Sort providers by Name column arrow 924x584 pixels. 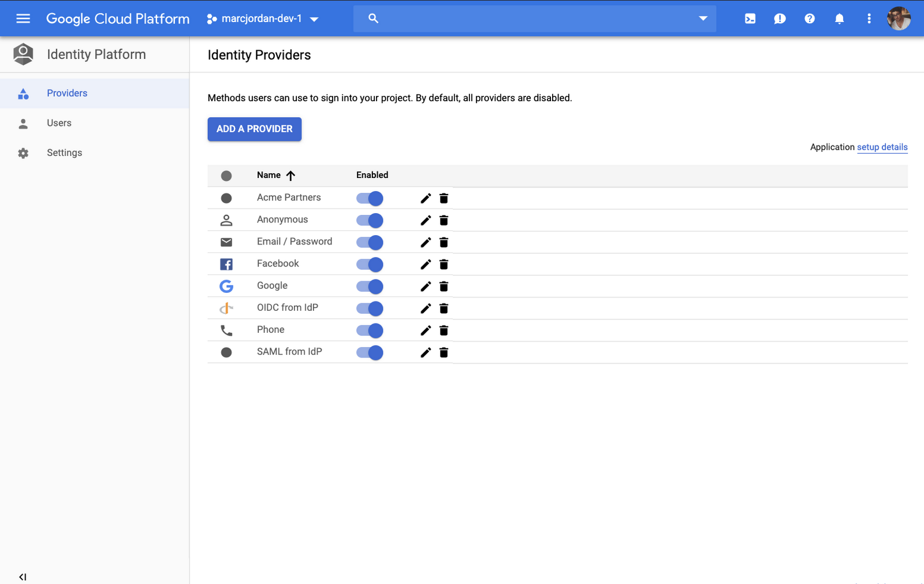290,175
